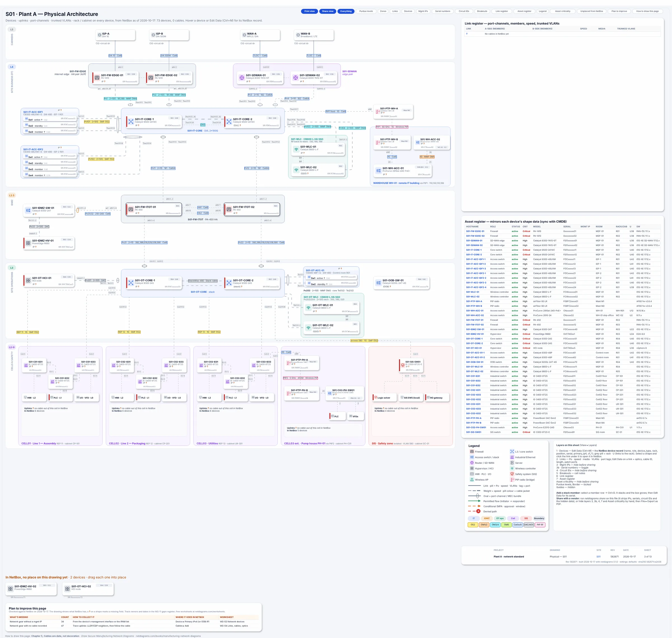Image resolution: width=672 pixels, height=638 pixels.
Task: Click the Share view button
Action: click(328, 11)
